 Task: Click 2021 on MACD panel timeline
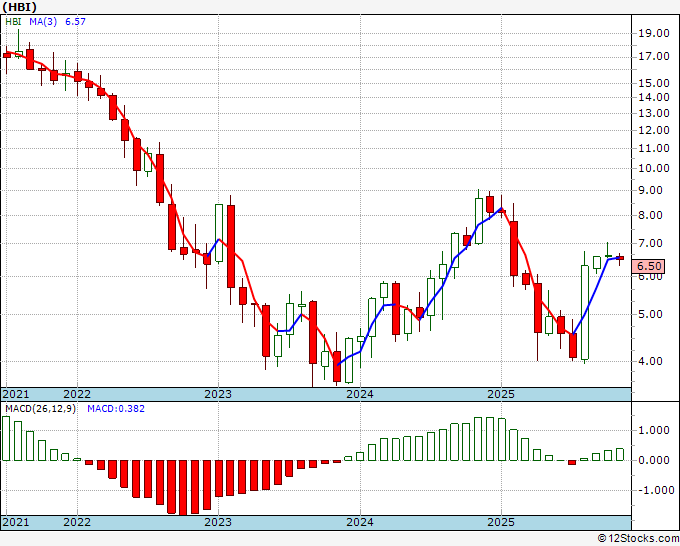(16, 522)
